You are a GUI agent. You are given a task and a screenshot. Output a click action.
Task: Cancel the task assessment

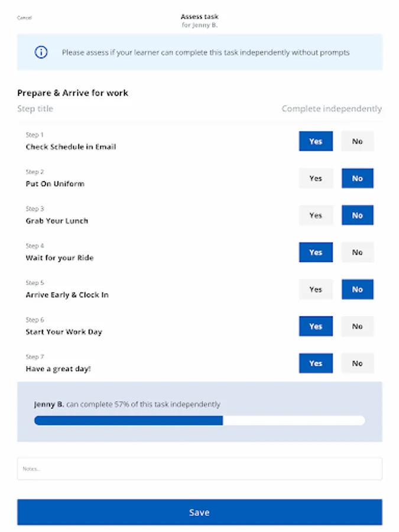pos(24,18)
